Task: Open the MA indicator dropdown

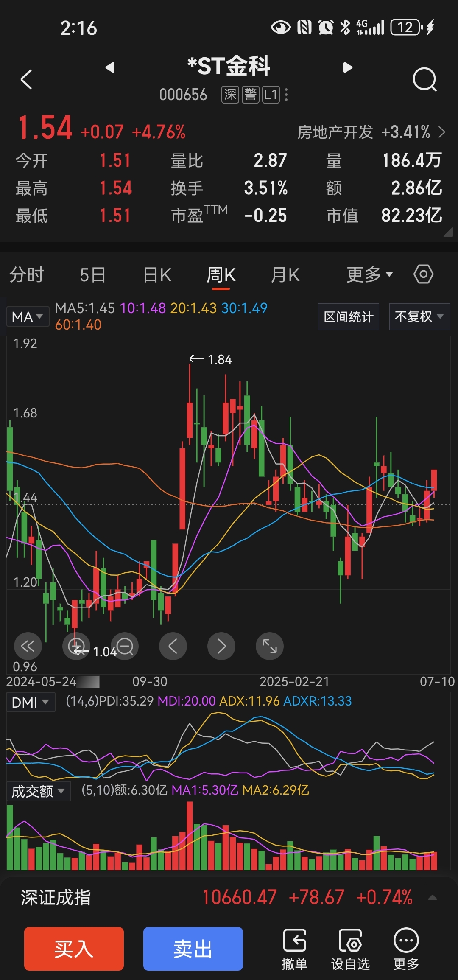Action: tap(28, 316)
